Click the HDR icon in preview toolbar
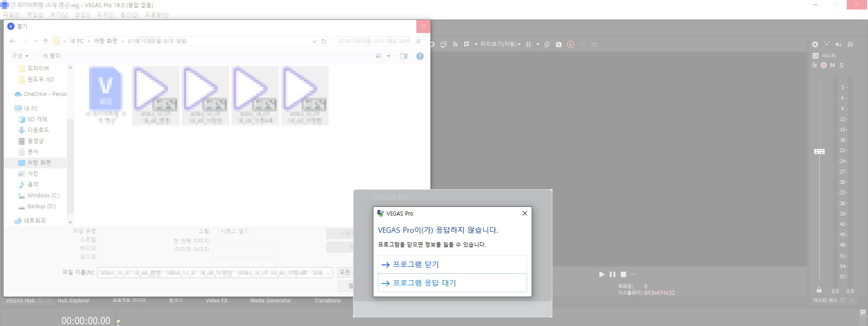The width and height of the screenshot is (868, 326). pos(594,44)
